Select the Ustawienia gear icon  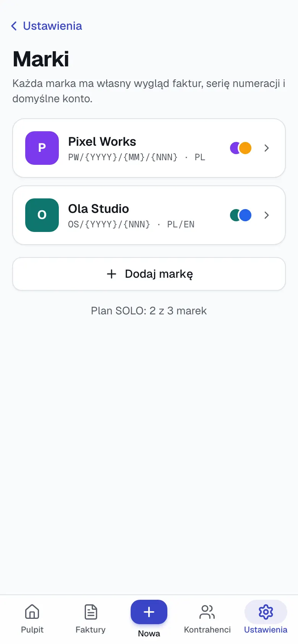[266, 612]
